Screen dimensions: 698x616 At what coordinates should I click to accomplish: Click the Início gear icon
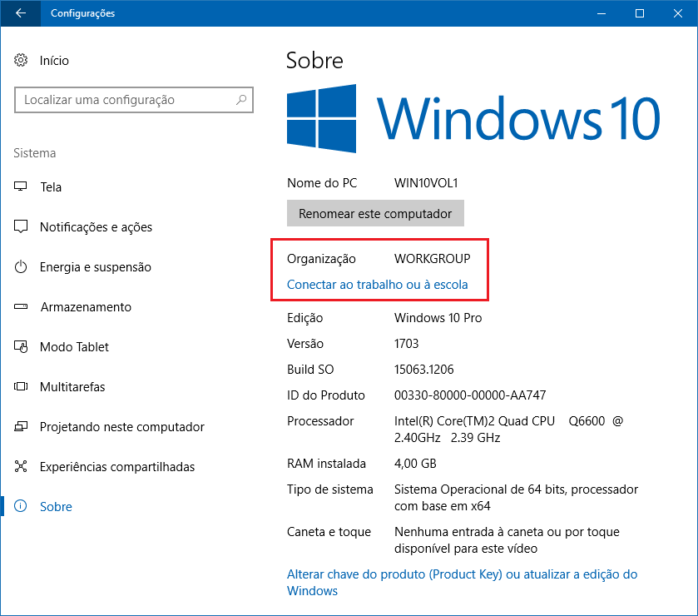(21, 60)
